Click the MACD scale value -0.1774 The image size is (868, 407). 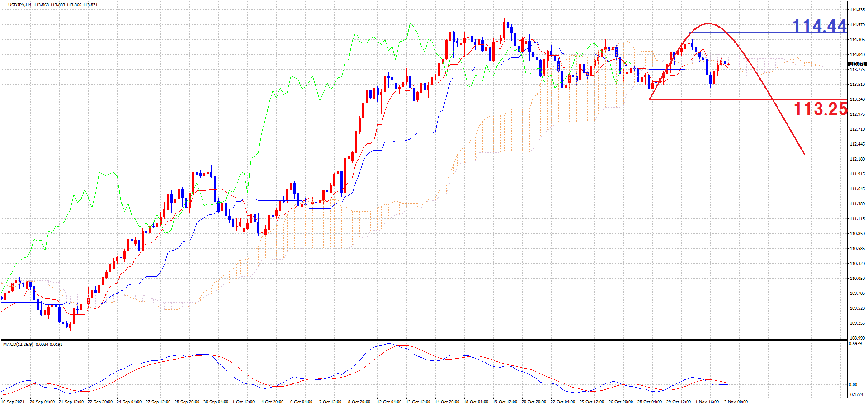[x=855, y=395]
